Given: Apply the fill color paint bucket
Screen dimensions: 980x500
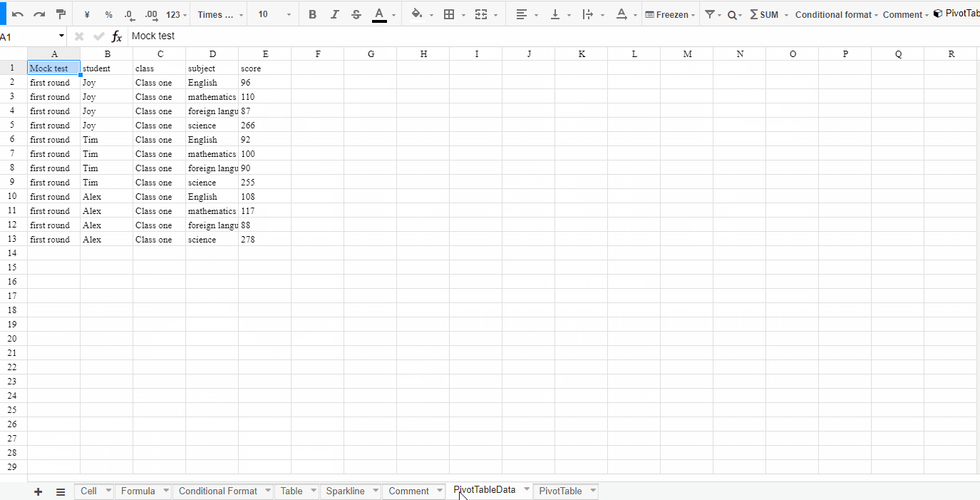Looking at the screenshot, I should coord(417,14).
